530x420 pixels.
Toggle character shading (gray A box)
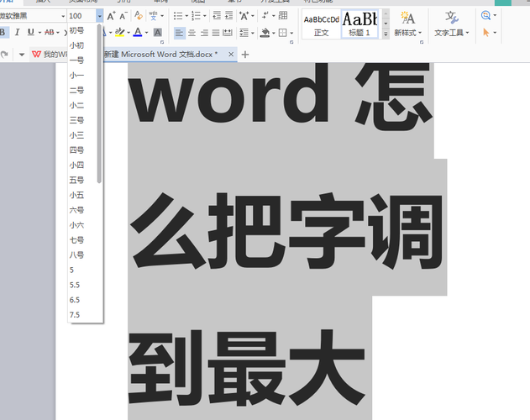click(x=158, y=33)
